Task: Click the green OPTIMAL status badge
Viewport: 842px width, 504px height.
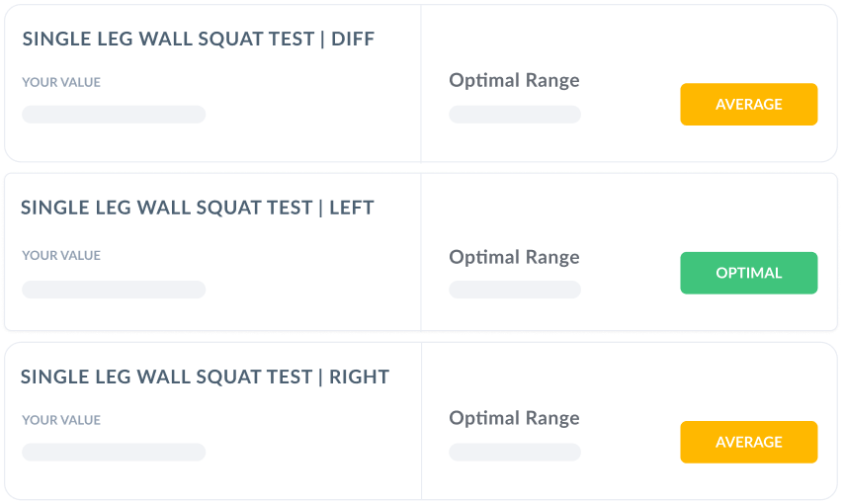Action: point(748,274)
